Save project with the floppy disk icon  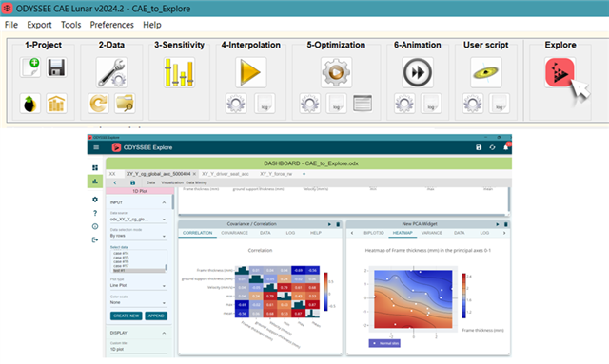[56, 67]
